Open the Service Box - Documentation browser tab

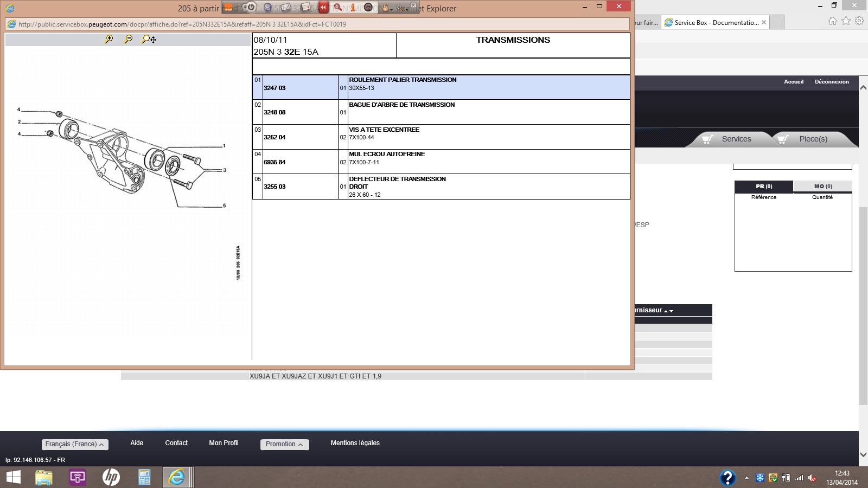point(715,23)
